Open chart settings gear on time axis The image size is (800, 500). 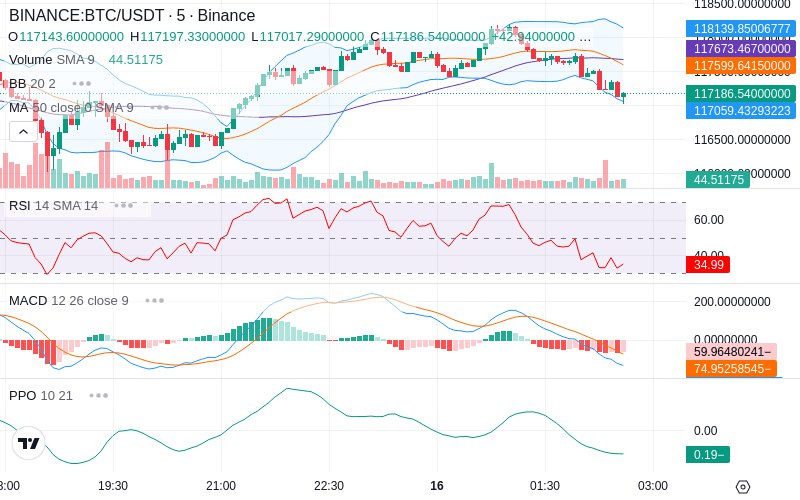click(743, 486)
